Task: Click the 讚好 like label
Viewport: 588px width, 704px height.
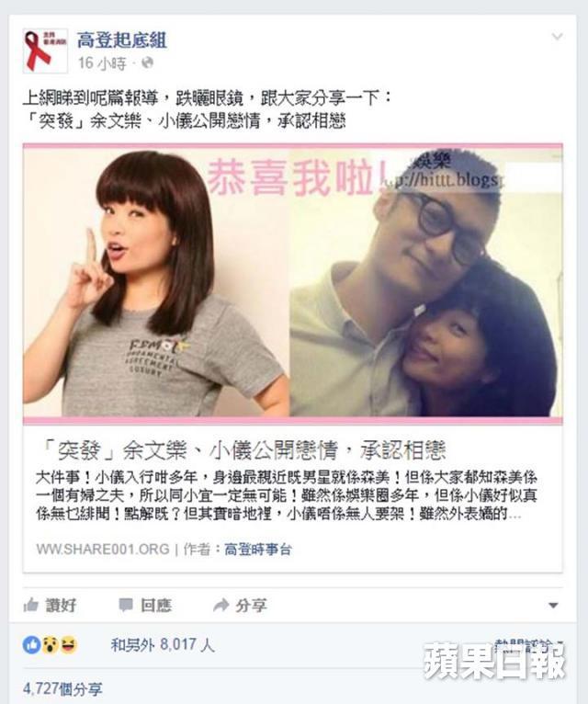Action: point(61,606)
